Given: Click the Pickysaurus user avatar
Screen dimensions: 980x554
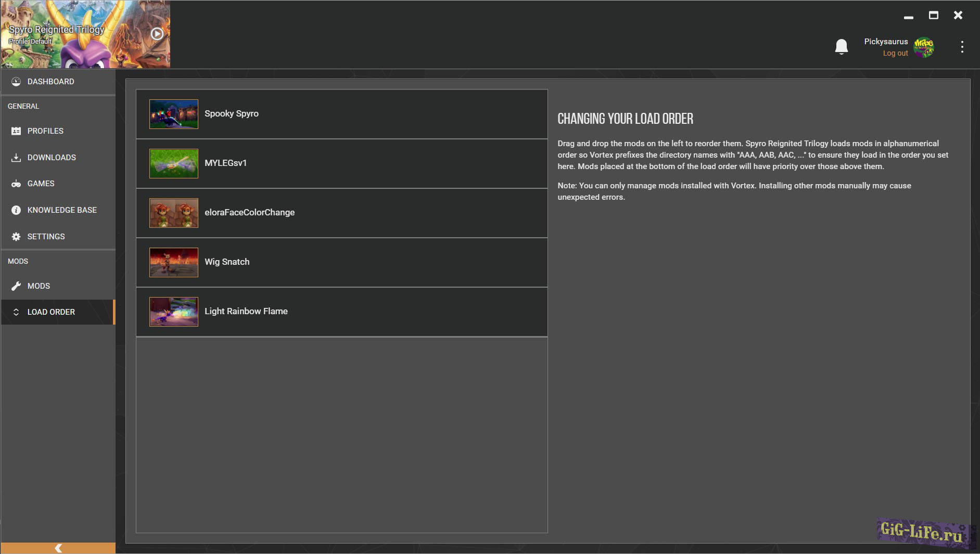Looking at the screenshot, I should (x=924, y=47).
